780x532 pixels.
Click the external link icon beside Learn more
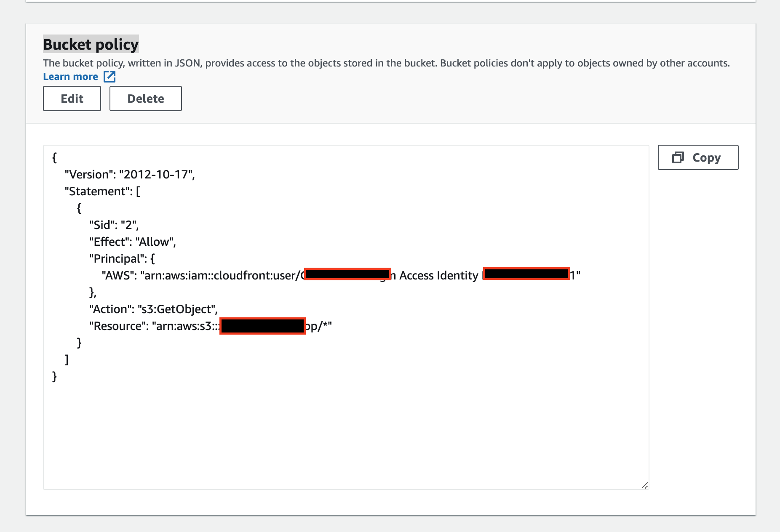tap(110, 77)
